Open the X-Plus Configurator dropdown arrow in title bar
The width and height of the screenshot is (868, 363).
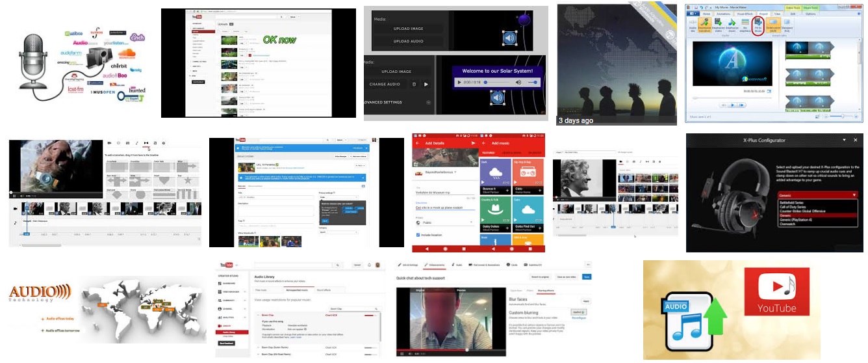845,140
